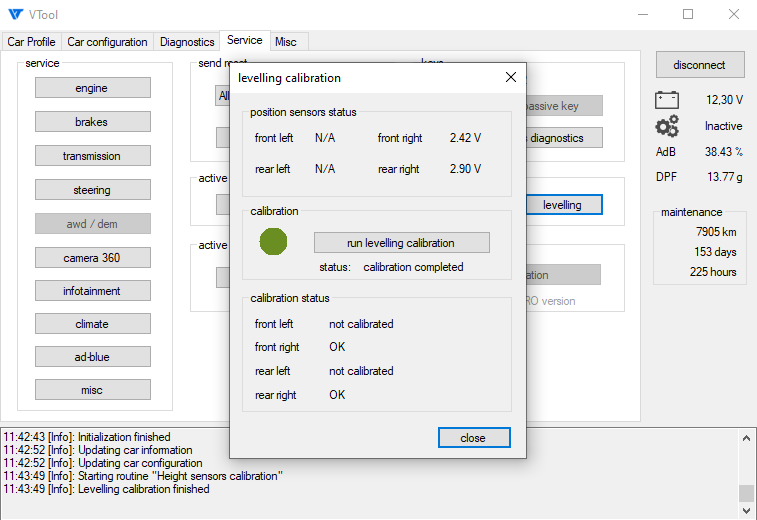Image resolution: width=757 pixels, height=520 pixels.
Task: Go to the Misc tab
Action: pos(286,42)
